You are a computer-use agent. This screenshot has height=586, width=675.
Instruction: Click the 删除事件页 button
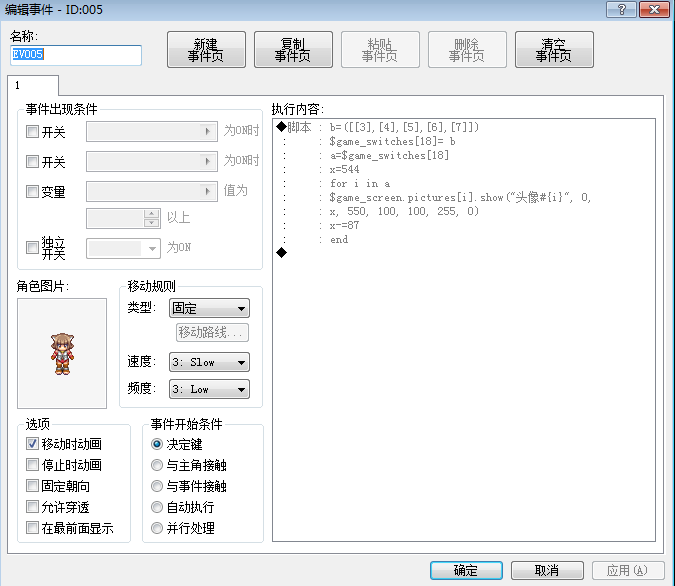[467, 50]
